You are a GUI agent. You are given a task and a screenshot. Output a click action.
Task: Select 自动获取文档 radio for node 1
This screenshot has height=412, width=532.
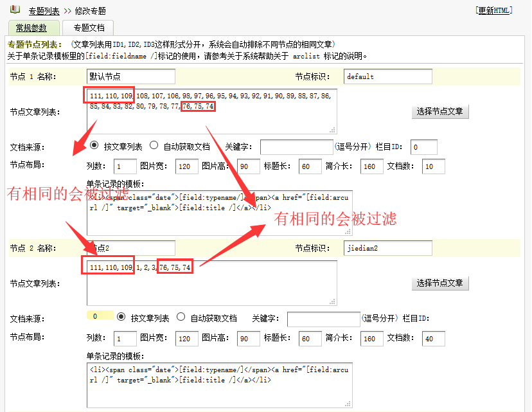154,146
